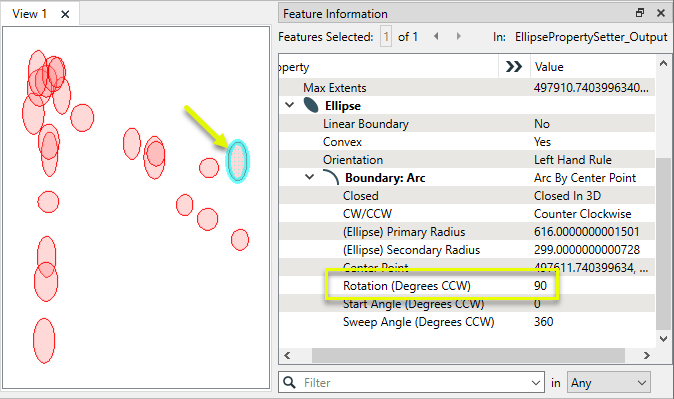Click the Rotation value 90
This screenshot has height=399, width=674.
(x=540, y=286)
